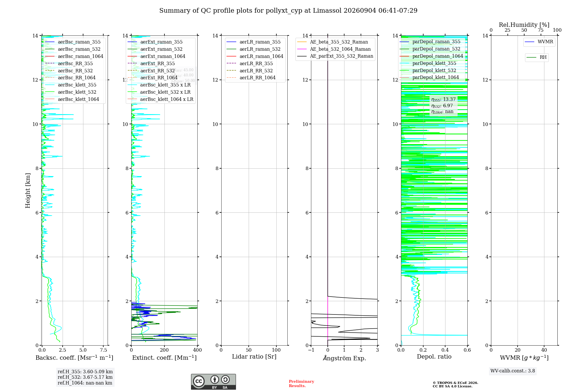Click the 'Extinct. coeff.' x-axis label
The height and width of the screenshot is (392, 577).
point(164,358)
